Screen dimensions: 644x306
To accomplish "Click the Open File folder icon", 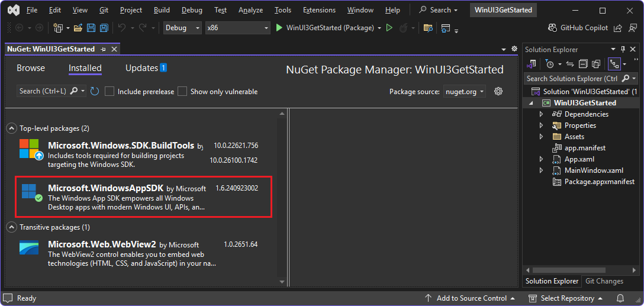I will [78, 28].
